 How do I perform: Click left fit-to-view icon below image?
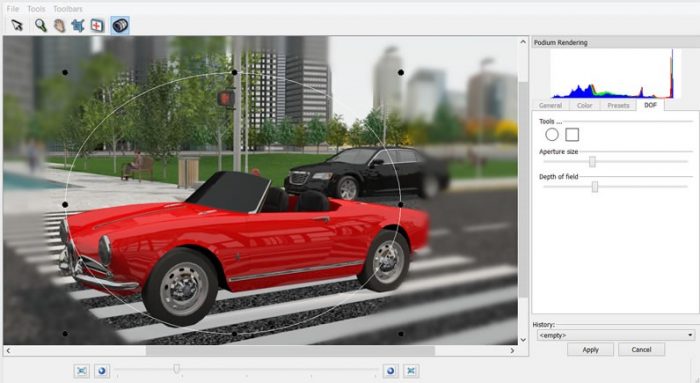[81, 371]
